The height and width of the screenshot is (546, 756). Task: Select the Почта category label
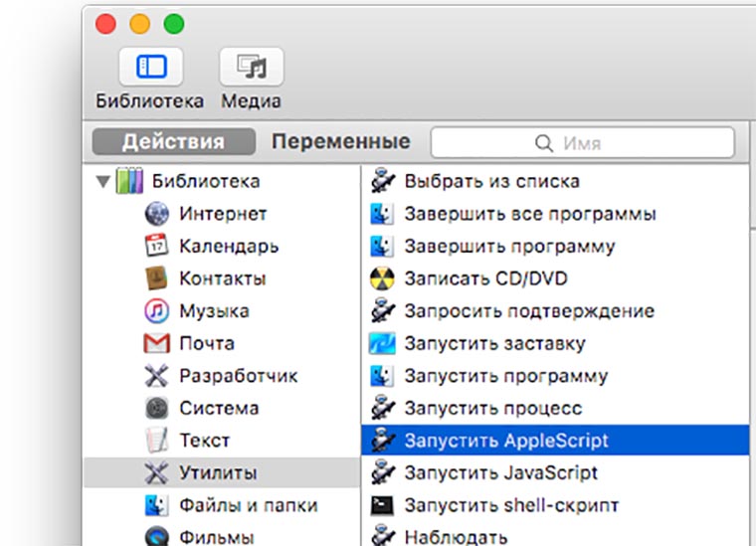coord(207,343)
